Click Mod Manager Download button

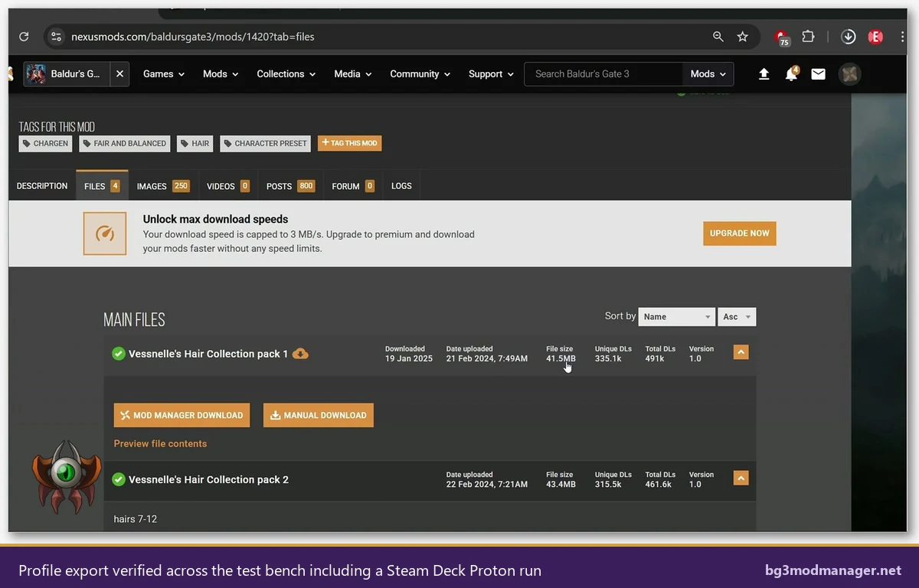pos(182,415)
